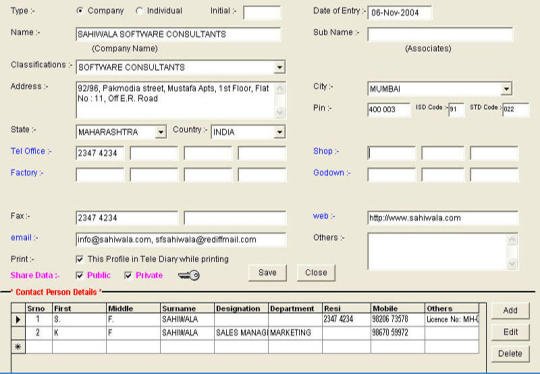Click the Pin field showing 400 003
The image size is (540, 374).
click(x=389, y=110)
